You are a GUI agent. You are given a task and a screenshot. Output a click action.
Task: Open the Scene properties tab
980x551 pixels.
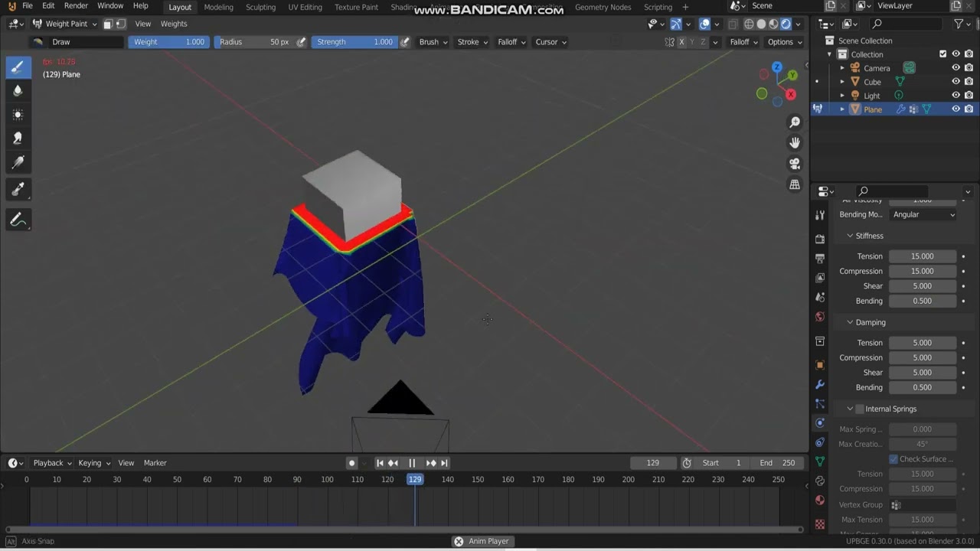(x=820, y=297)
